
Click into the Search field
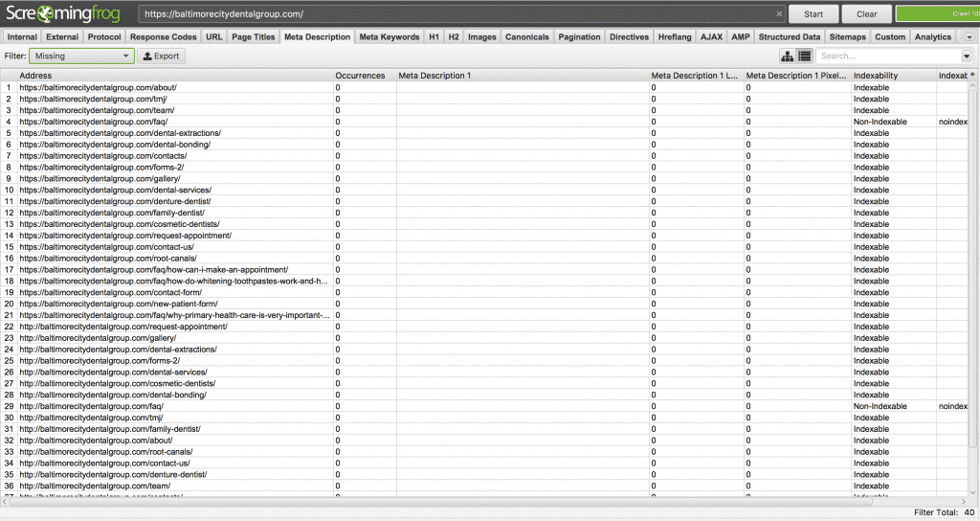tap(885, 57)
